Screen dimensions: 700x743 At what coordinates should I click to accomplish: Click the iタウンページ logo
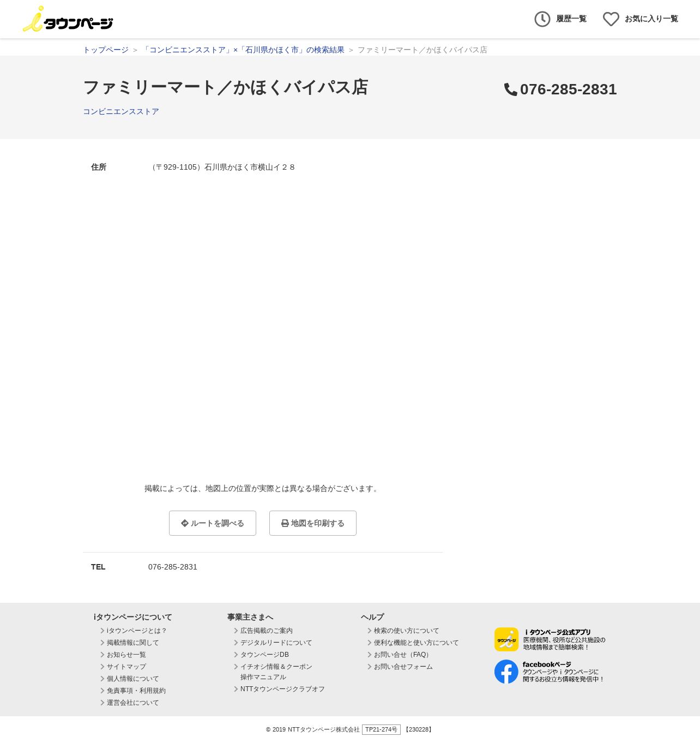click(x=68, y=19)
